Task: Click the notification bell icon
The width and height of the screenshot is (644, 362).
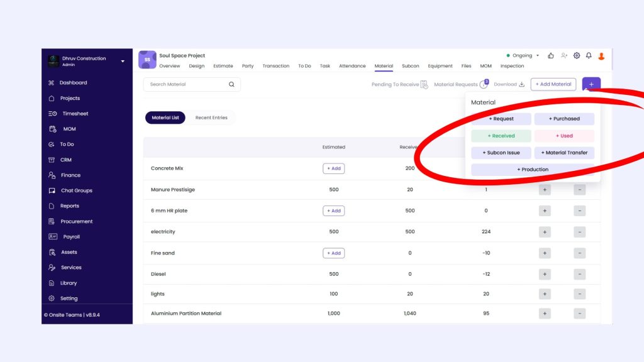Action: pyautogui.click(x=589, y=55)
